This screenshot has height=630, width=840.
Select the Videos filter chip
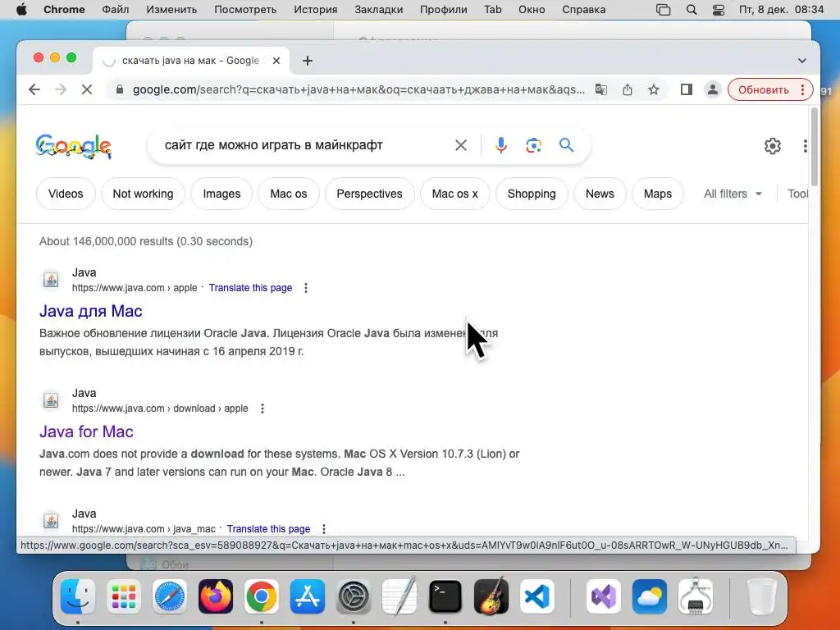[66, 194]
